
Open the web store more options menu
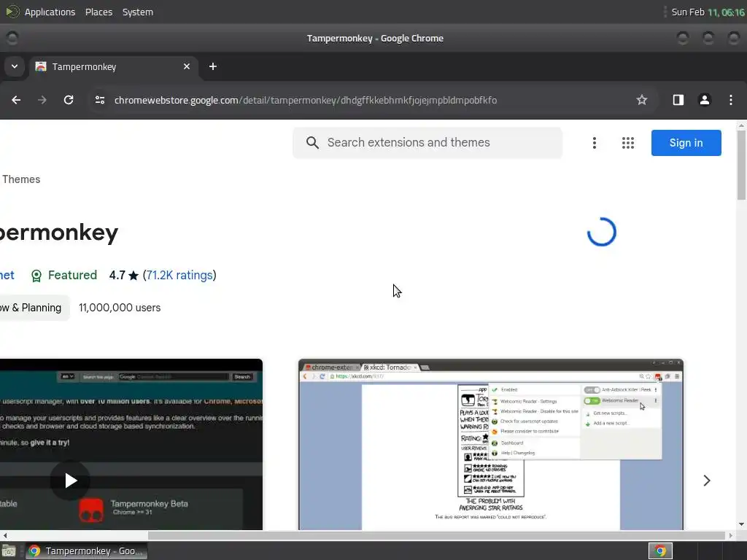594,143
